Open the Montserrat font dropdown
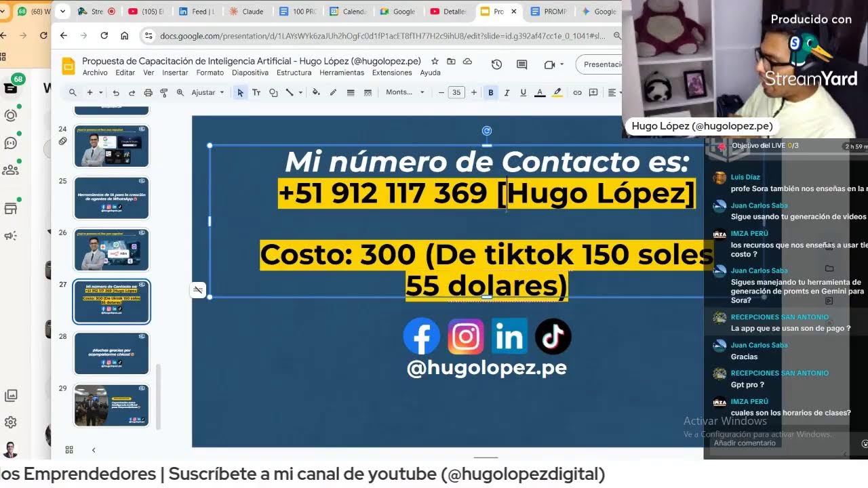This screenshot has width=868, height=488. (405, 92)
